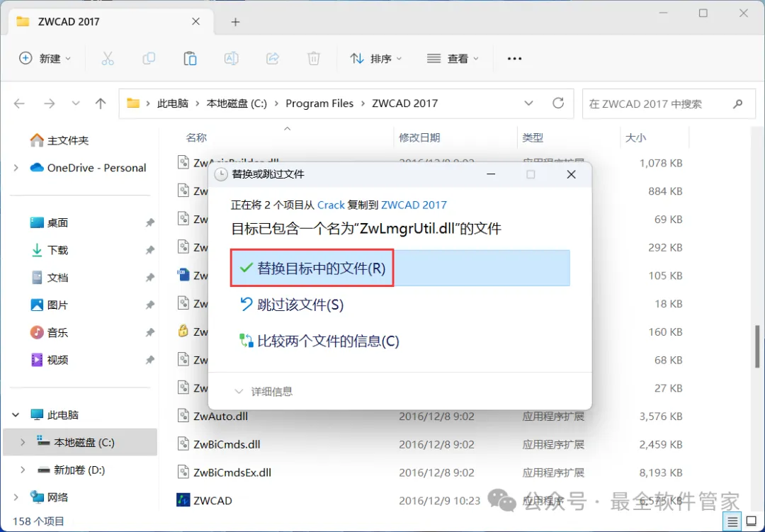765x532 pixels.
Task: Close the 替换或跳过文件 dialog
Action: pyautogui.click(x=572, y=174)
